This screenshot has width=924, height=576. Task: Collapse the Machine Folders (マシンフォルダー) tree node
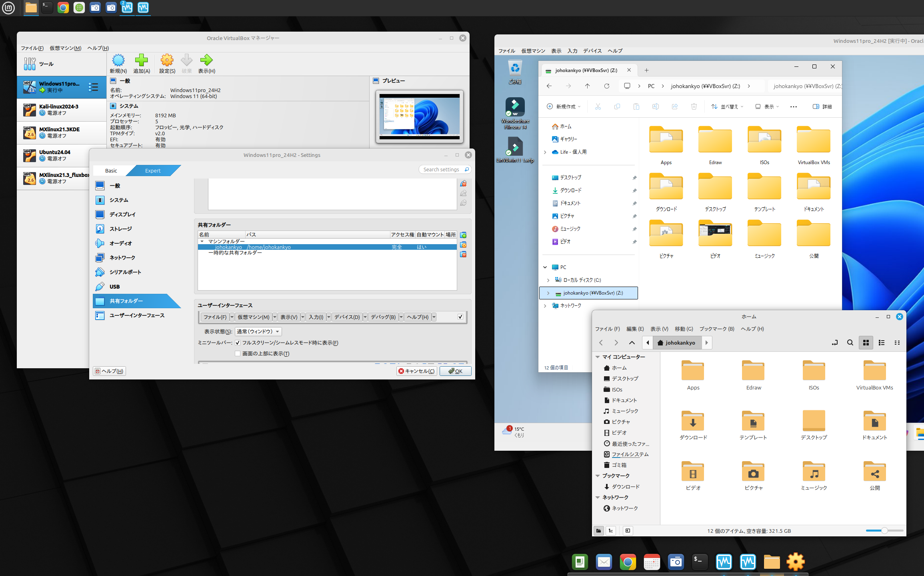(x=202, y=241)
